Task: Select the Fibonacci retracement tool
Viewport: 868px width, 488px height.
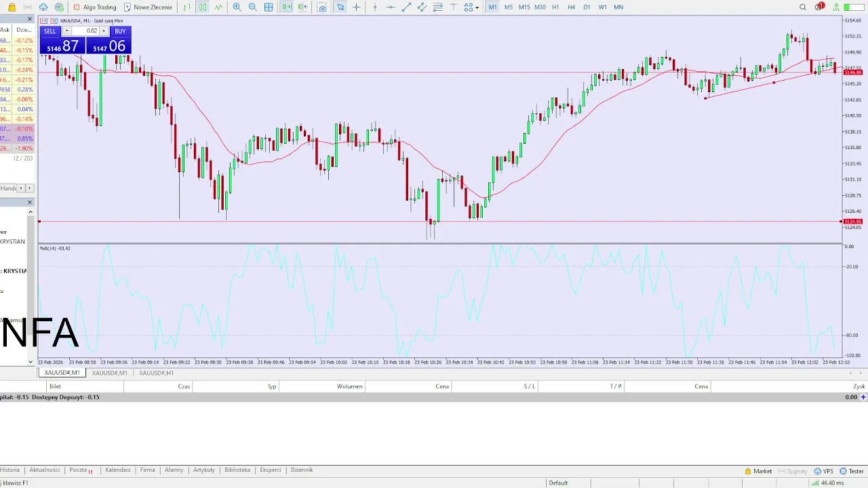Action: point(437,7)
